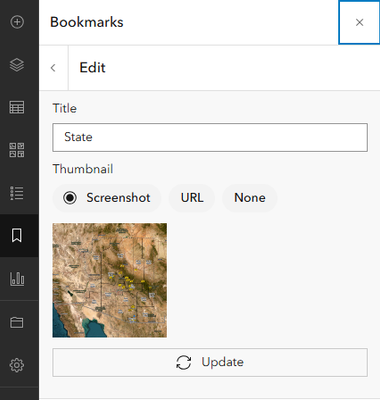Click the Title label above input
380x400 pixels.
click(x=65, y=108)
